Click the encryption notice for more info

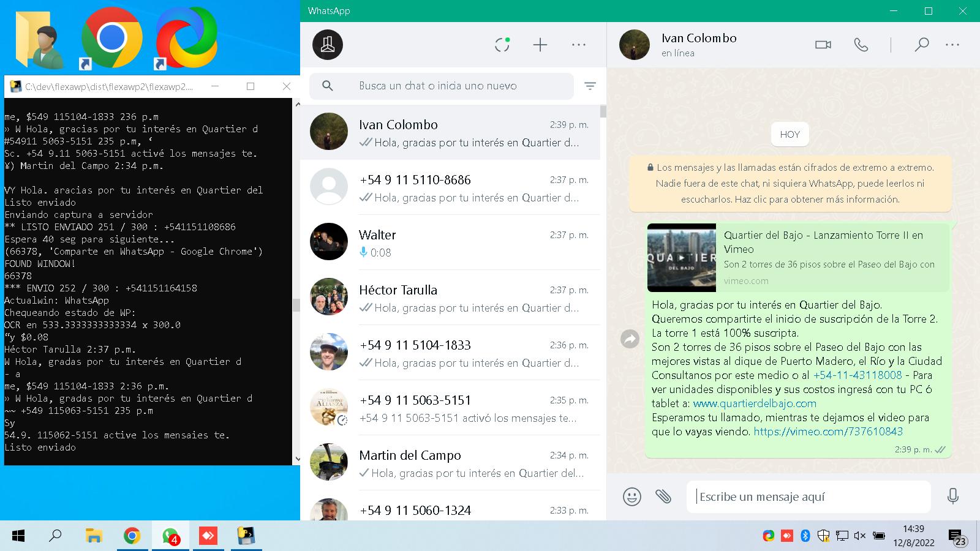(790, 183)
